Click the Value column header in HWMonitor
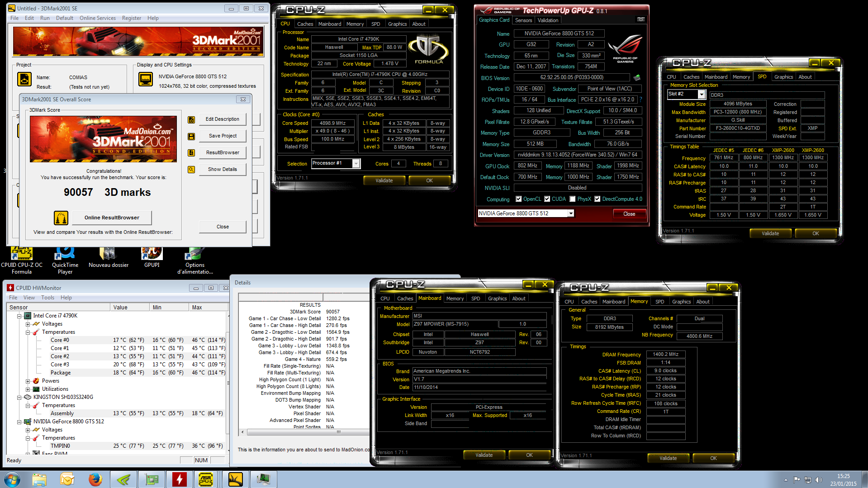This screenshot has height=488, width=868. click(x=130, y=308)
